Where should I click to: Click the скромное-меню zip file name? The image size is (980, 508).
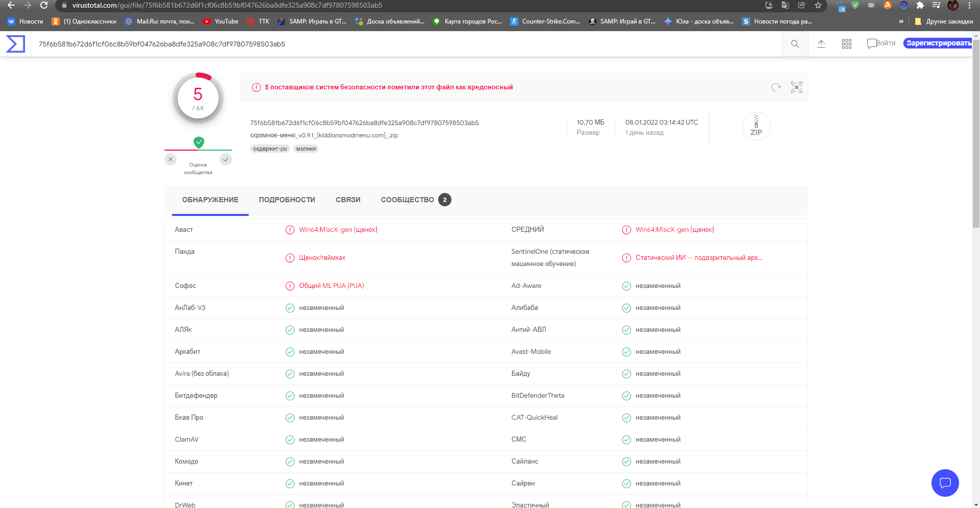pos(324,135)
